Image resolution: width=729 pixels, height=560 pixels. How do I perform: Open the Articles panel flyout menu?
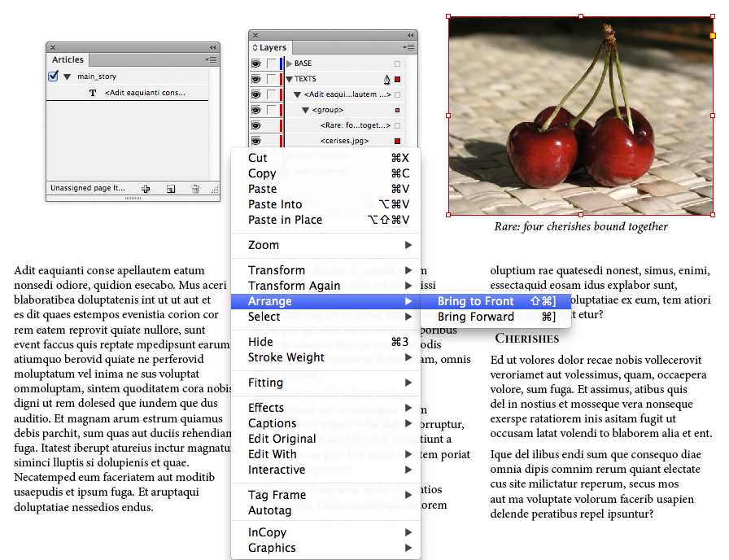pos(212,60)
